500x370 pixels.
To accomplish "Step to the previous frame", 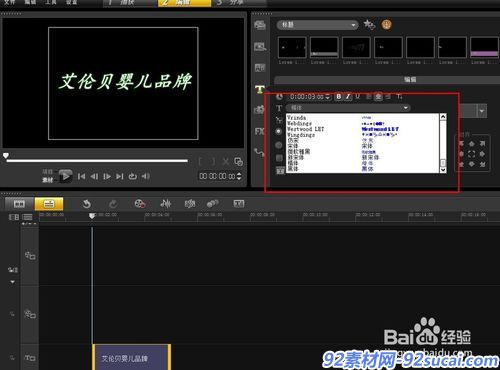I will click(94, 176).
